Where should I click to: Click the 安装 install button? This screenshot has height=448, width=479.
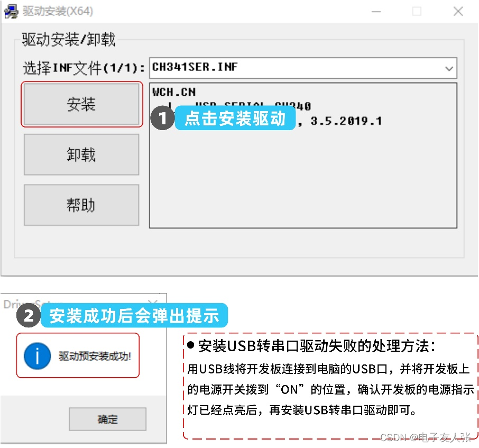pos(81,104)
